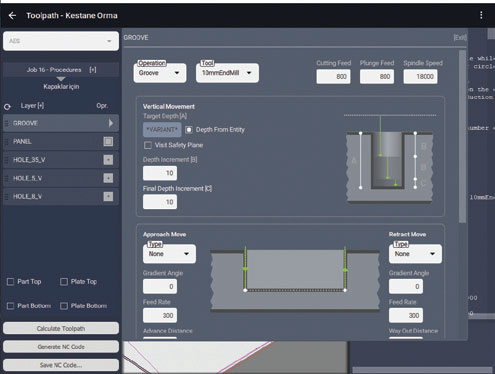Click the GROOVE layer arrow icon

(111, 123)
